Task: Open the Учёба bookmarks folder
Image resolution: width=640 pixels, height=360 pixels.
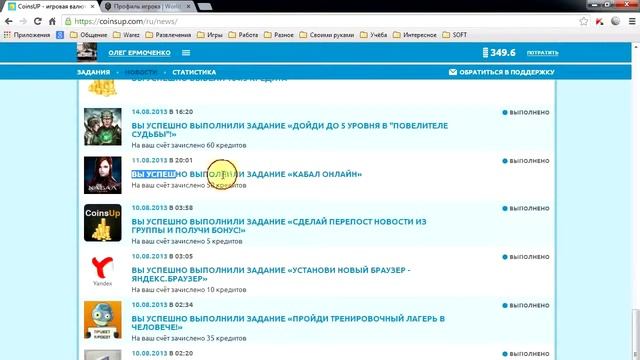Action: [373, 35]
